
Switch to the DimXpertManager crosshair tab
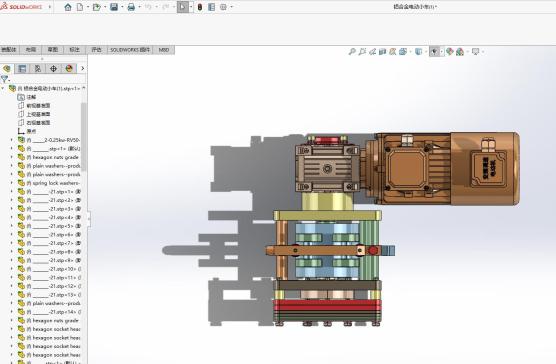(54, 68)
